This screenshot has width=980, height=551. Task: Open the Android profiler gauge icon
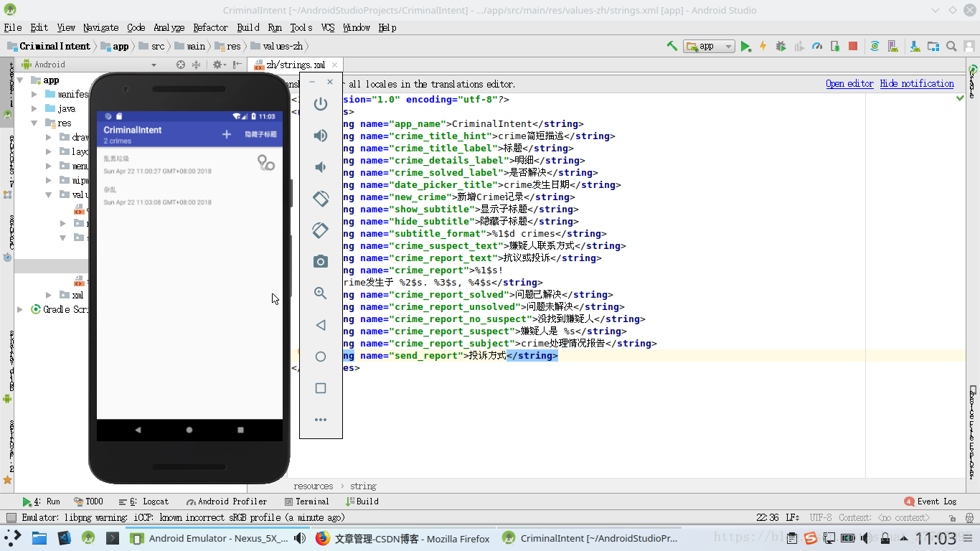(x=817, y=46)
